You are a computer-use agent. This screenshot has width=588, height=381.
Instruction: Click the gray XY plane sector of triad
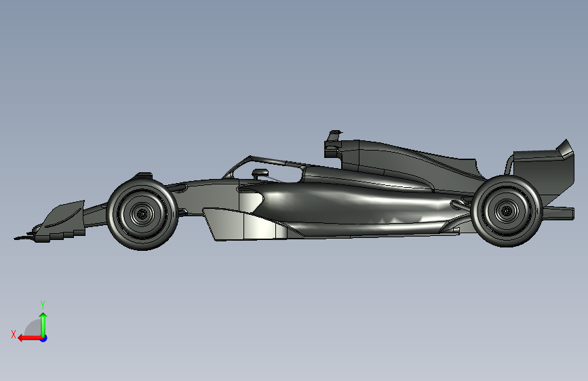pyautogui.click(x=33, y=329)
